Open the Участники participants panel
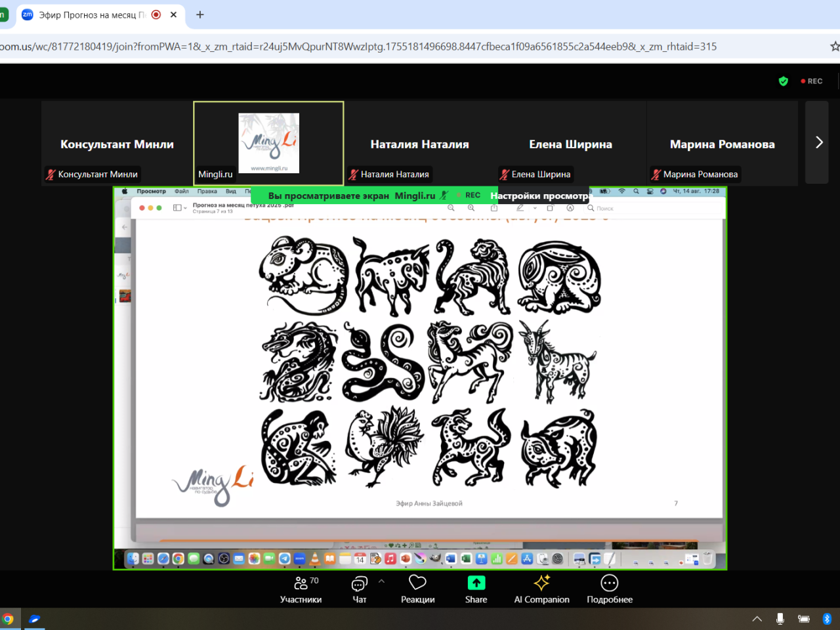Image resolution: width=840 pixels, height=630 pixels. click(x=301, y=589)
